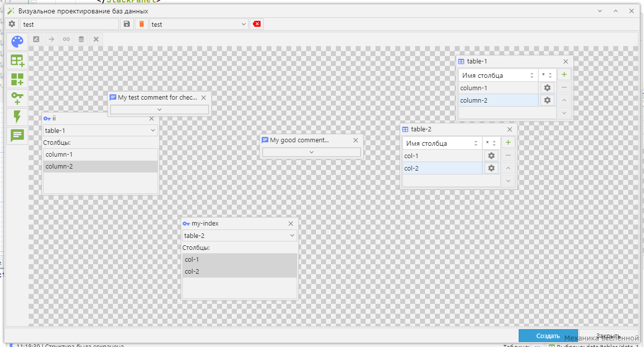This screenshot has width=644, height=347.
Task: Expand the 'My good comment' box
Action: pos(312,152)
